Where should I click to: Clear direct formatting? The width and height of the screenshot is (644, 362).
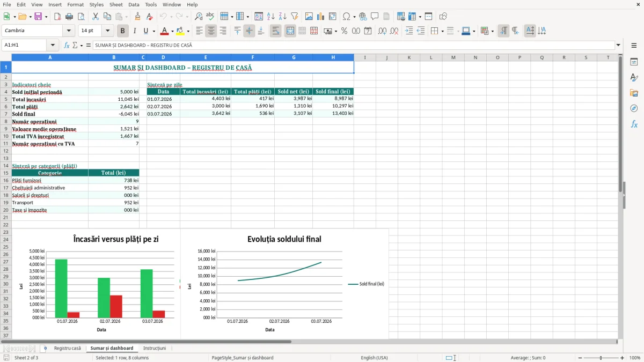pos(150,17)
